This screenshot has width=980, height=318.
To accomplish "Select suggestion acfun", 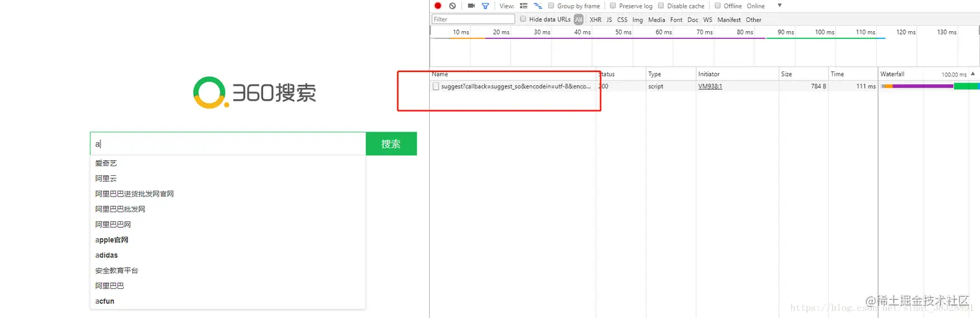I will pyautogui.click(x=227, y=301).
